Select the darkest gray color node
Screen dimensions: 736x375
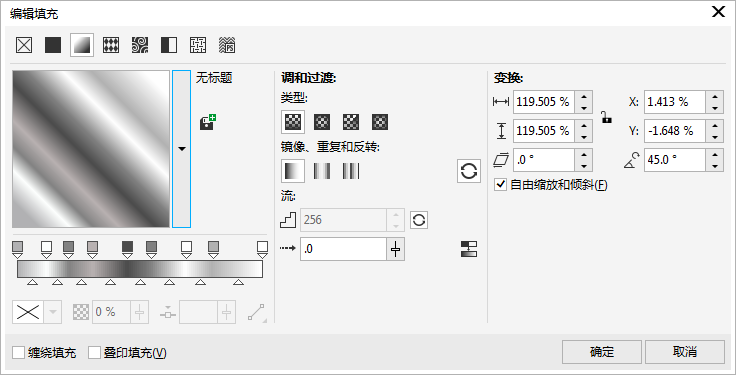click(127, 249)
